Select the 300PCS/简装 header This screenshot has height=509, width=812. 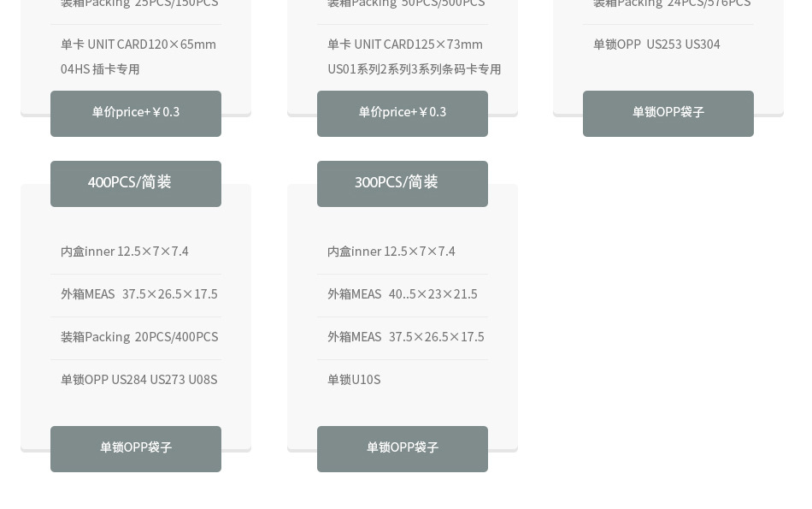pos(396,183)
